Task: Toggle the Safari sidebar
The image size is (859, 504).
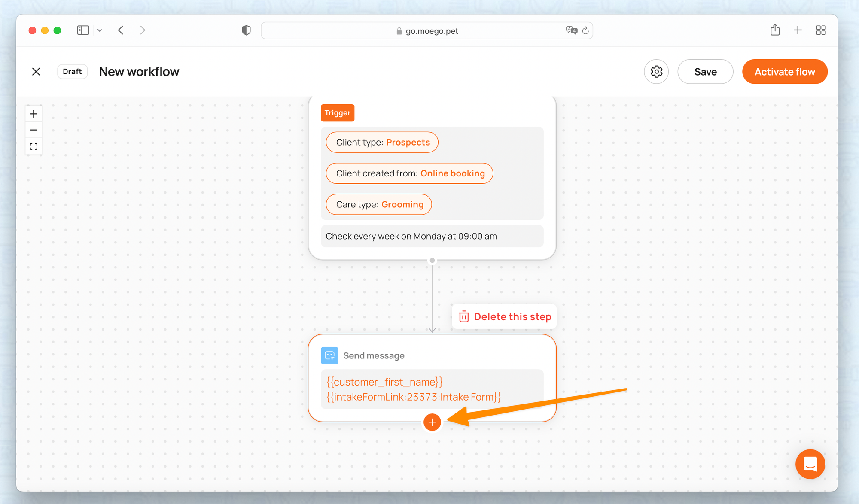Action: click(x=83, y=30)
